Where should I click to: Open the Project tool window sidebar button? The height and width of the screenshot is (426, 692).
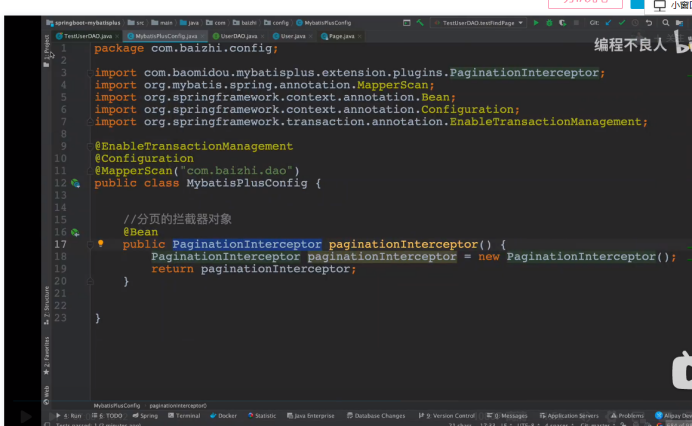(46, 49)
